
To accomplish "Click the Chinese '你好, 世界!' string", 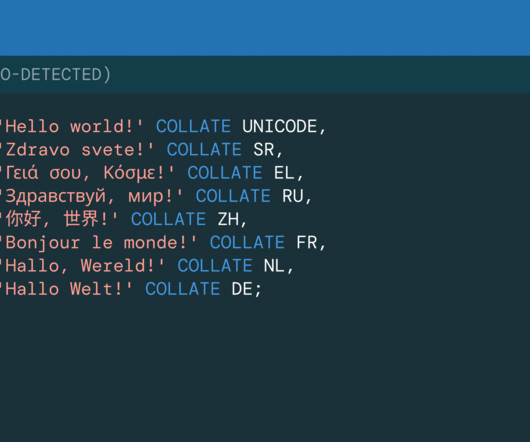I will click(59, 219).
